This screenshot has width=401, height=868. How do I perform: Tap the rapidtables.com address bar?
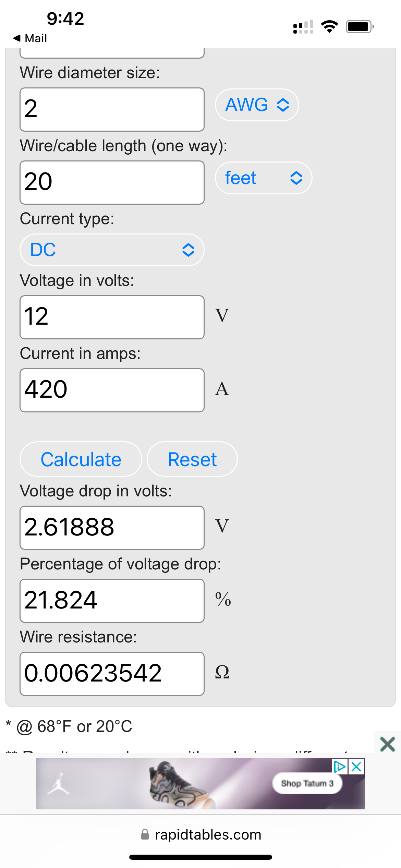201,834
